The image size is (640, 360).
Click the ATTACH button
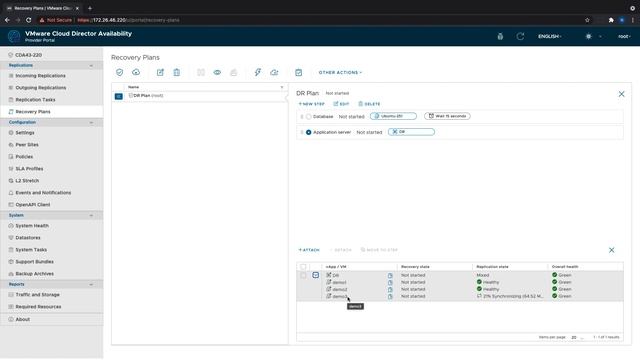tap(309, 250)
